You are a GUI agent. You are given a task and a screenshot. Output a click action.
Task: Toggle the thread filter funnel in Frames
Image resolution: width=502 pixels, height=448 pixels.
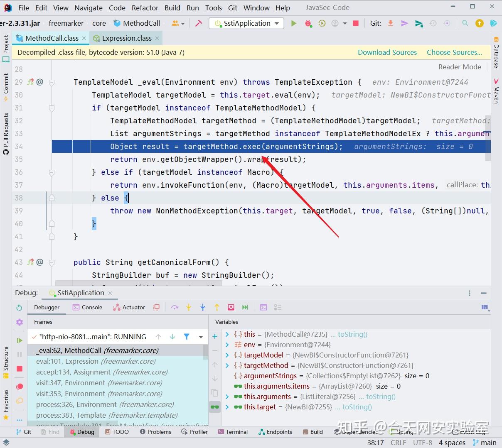click(187, 337)
